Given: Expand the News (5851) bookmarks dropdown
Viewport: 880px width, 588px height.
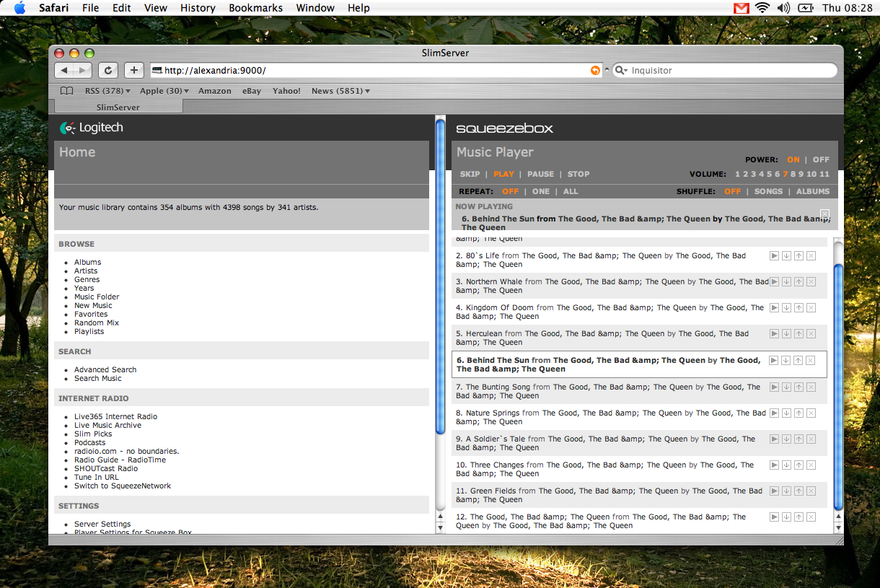Looking at the screenshot, I should pyautogui.click(x=340, y=91).
